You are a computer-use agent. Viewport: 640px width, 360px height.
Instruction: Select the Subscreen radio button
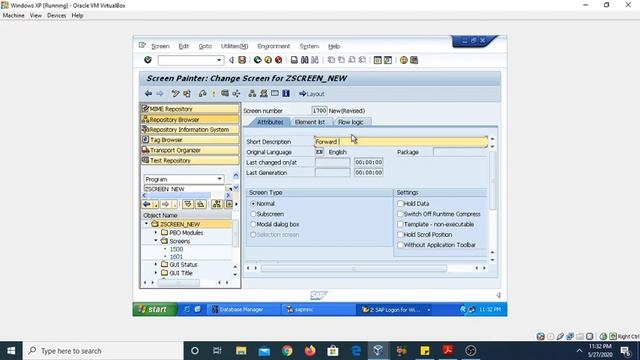tap(253, 214)
